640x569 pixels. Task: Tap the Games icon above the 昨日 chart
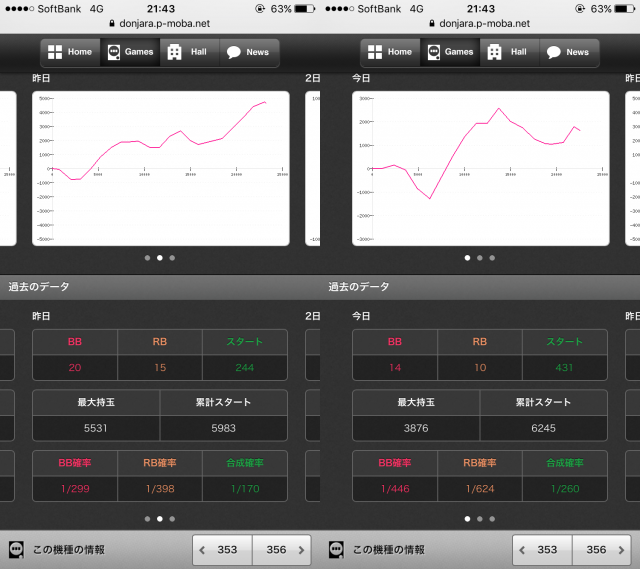[113, 52]
